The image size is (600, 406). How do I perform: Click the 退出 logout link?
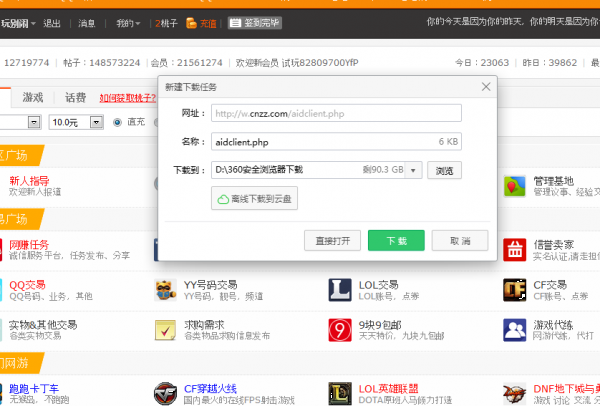tap(52, 23)
